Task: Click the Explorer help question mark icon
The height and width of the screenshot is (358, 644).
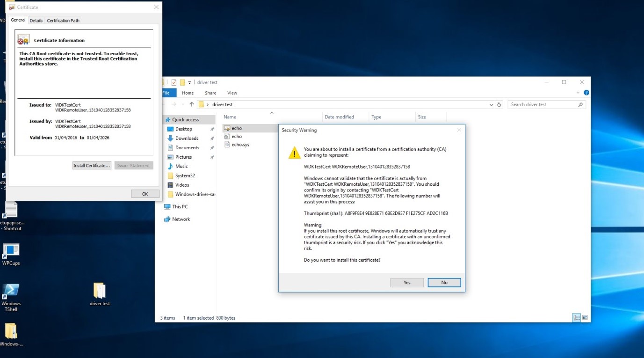Action: coord(586,93)
